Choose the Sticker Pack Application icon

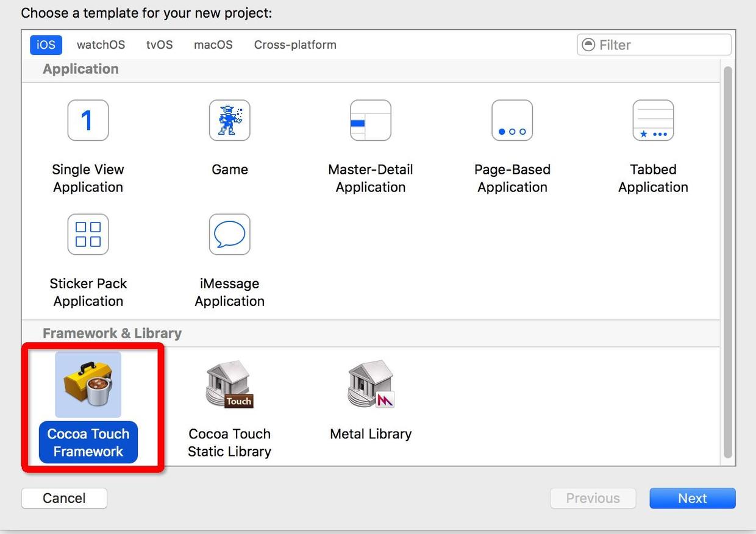[88, 234]
